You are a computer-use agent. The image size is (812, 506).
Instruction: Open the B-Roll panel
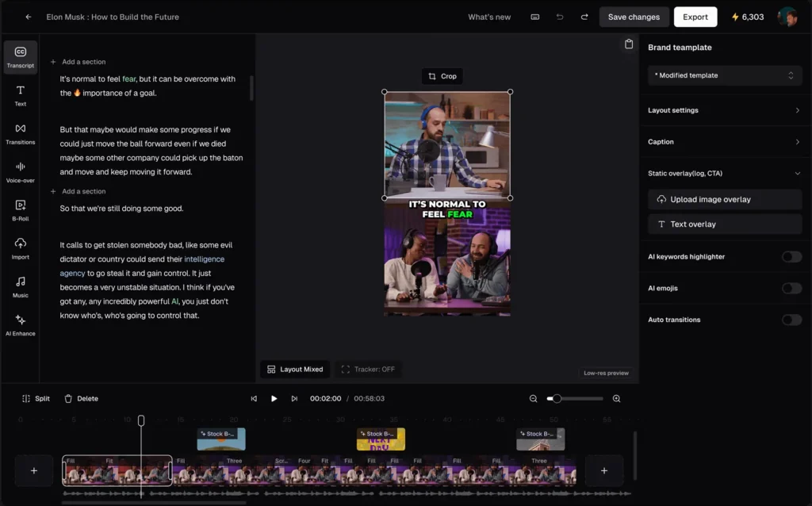point(21,209)
